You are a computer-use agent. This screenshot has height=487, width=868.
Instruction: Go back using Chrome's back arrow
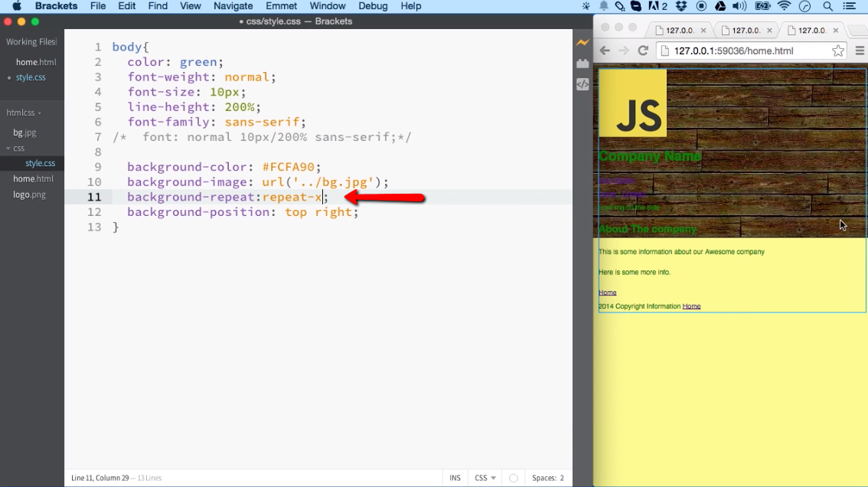[605, 51]
